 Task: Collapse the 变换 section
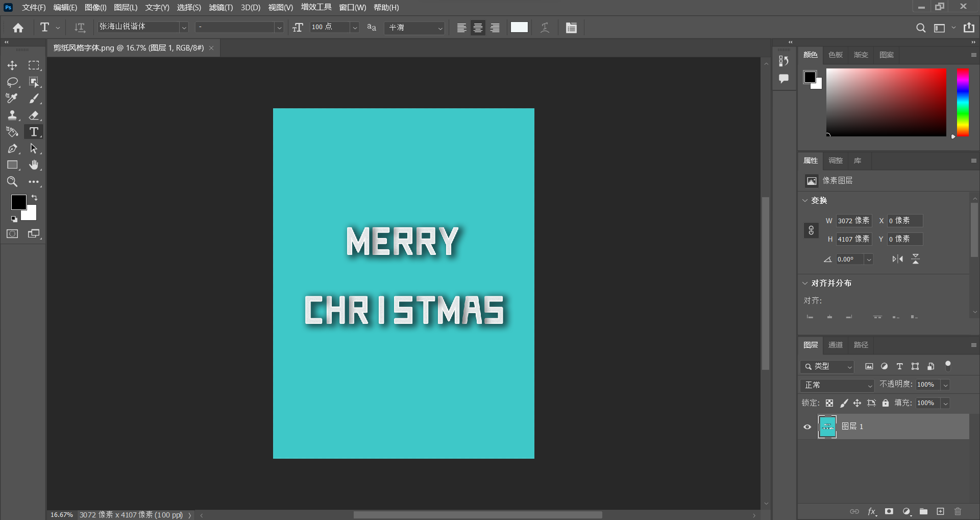tap(805, 200)
